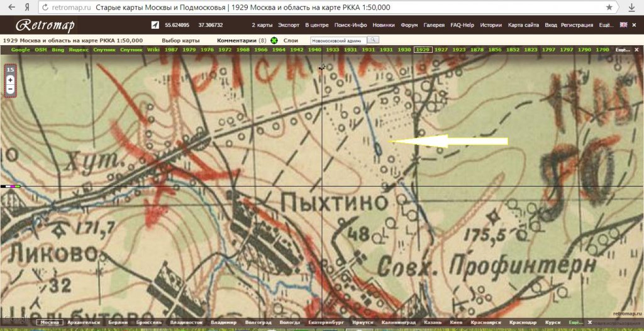Screen dimensions: 644x331
Task: Click the Retromap logo
Action: point(45,25)
